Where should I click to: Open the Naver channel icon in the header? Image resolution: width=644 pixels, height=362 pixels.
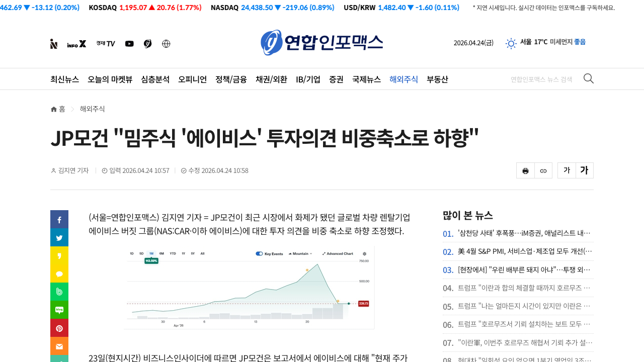pos(54,44)
